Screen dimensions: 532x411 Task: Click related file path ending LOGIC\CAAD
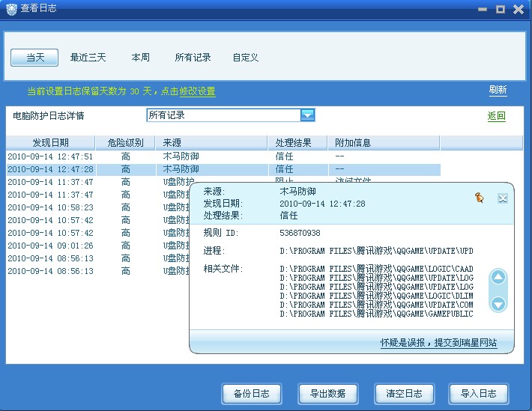[376, 269]
